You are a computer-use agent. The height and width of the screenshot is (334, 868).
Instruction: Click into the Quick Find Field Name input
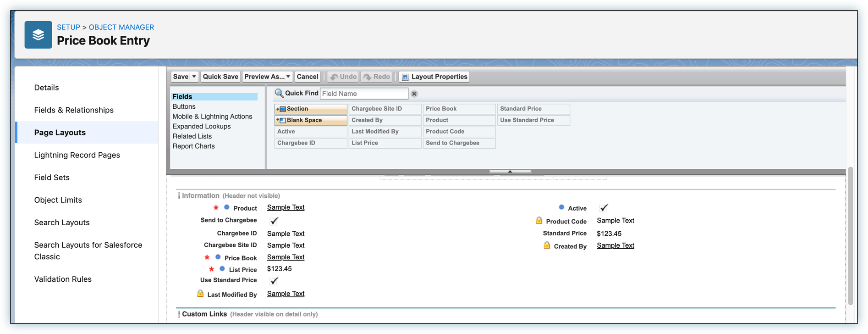(363, 94)
